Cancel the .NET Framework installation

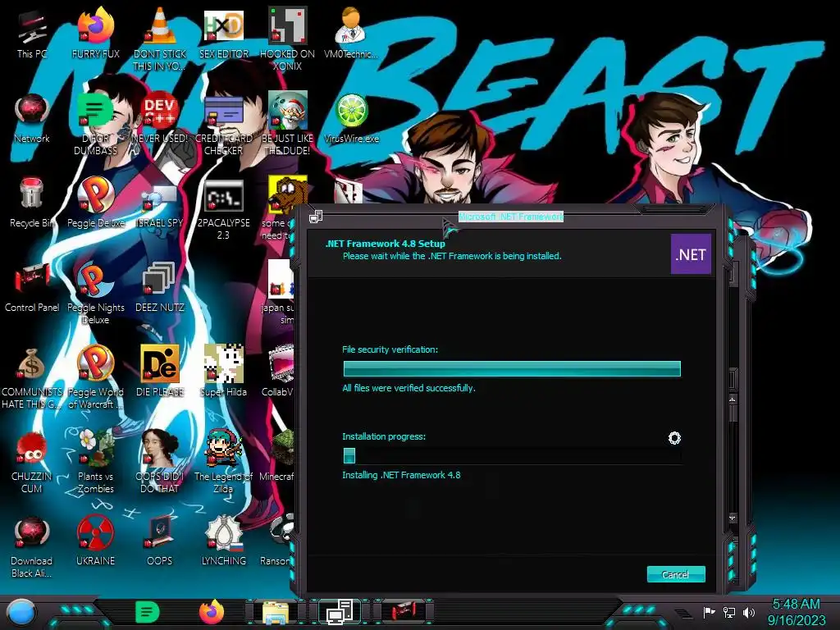tap(676, 574)
